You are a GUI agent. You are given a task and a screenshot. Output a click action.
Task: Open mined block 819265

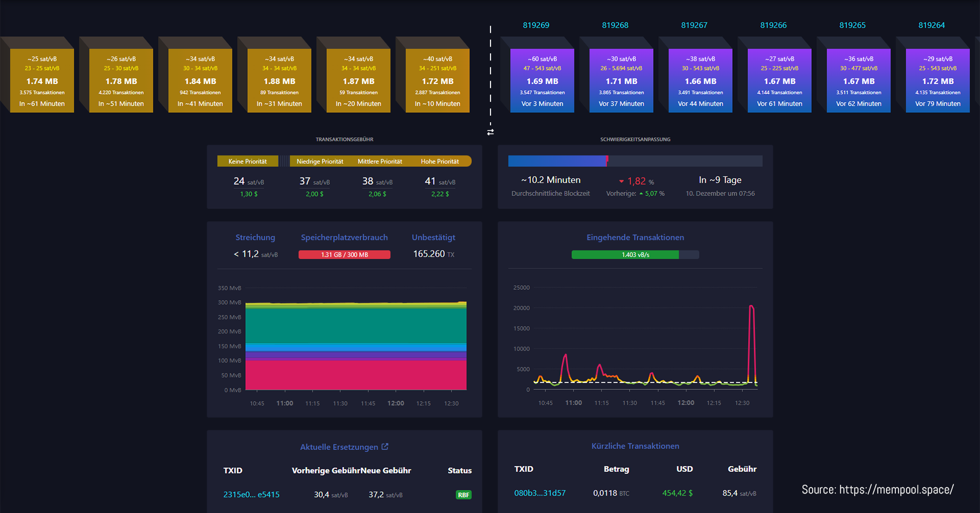[x=858, y=81]
